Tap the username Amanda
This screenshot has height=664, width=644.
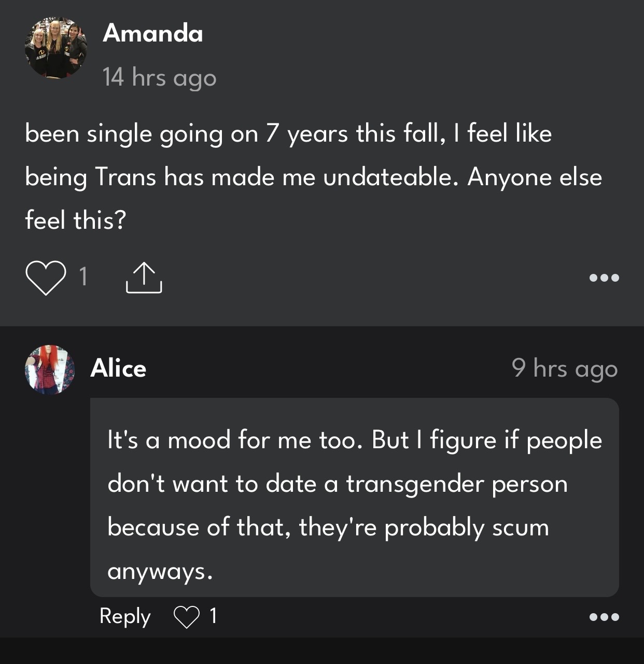[x=153, y=33]
